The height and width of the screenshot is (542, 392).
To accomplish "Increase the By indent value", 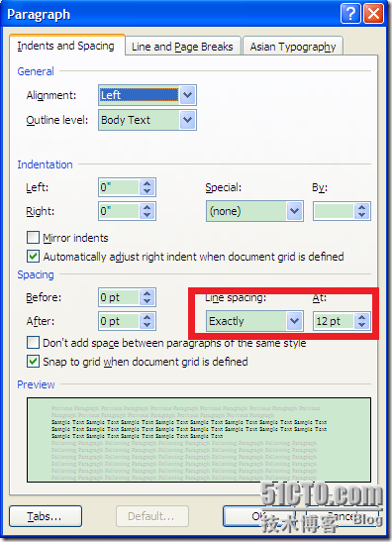I will click(362, 207).
